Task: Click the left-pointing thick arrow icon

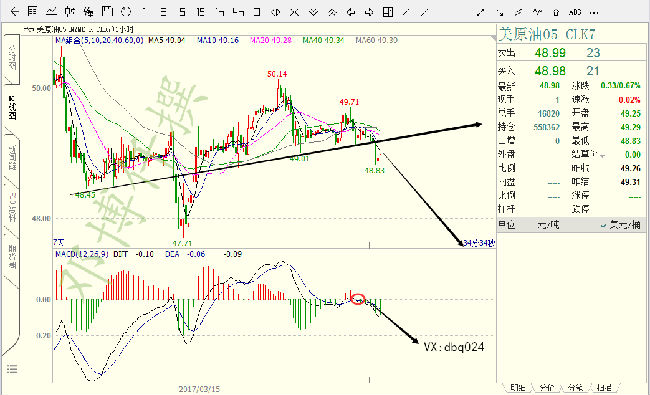Action: click(x=351, y=12)
